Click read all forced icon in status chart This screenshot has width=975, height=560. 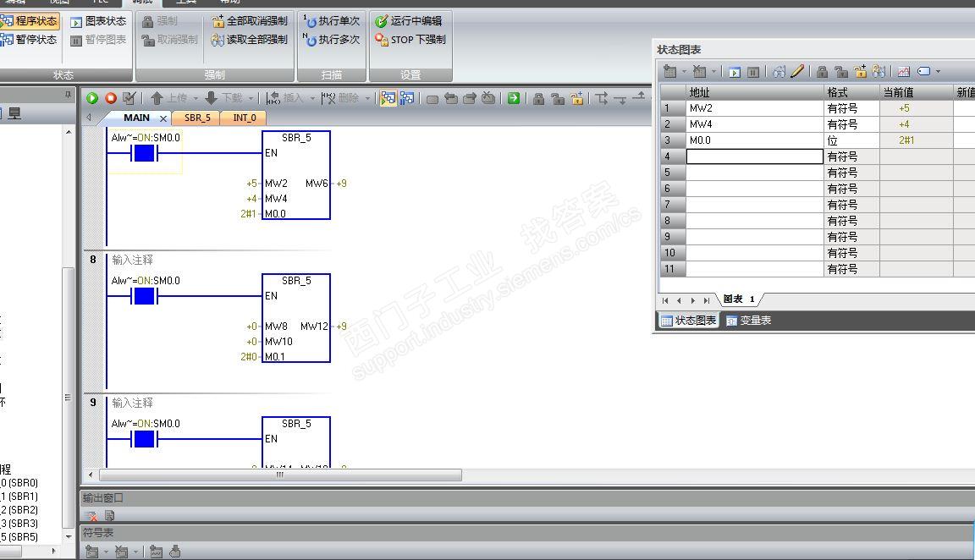[879, 71]
